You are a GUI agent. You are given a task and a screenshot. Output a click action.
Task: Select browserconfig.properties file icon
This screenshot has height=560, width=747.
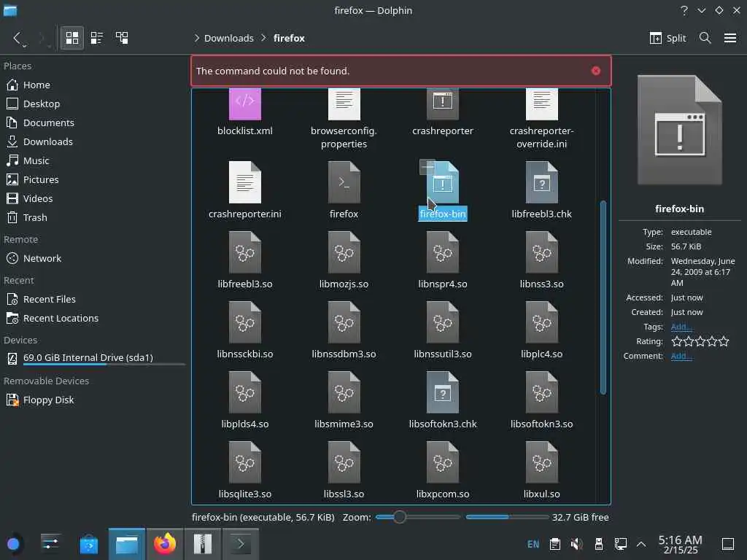click(x=344, y=103)
